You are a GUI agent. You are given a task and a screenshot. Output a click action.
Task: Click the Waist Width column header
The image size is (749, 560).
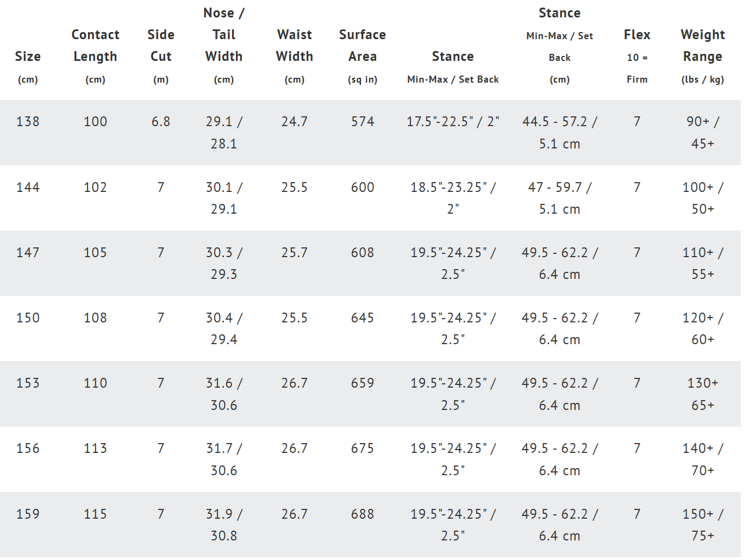coord(295,56)
